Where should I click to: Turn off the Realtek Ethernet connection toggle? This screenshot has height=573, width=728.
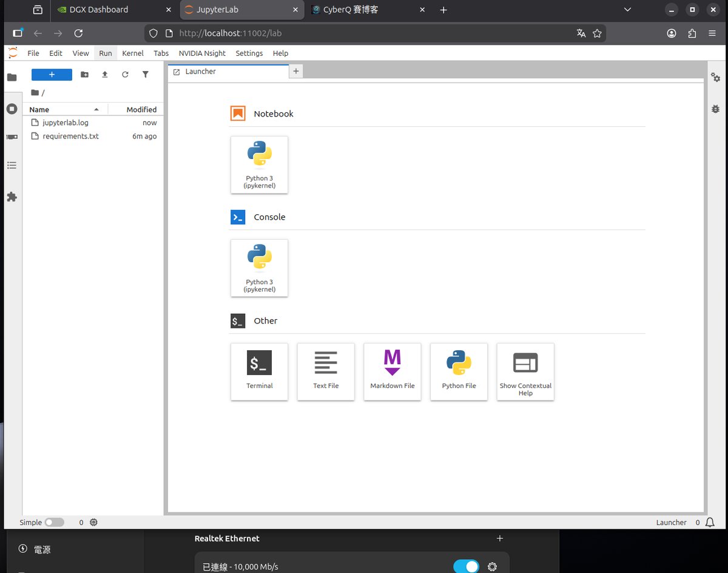[x=466, y=566]
